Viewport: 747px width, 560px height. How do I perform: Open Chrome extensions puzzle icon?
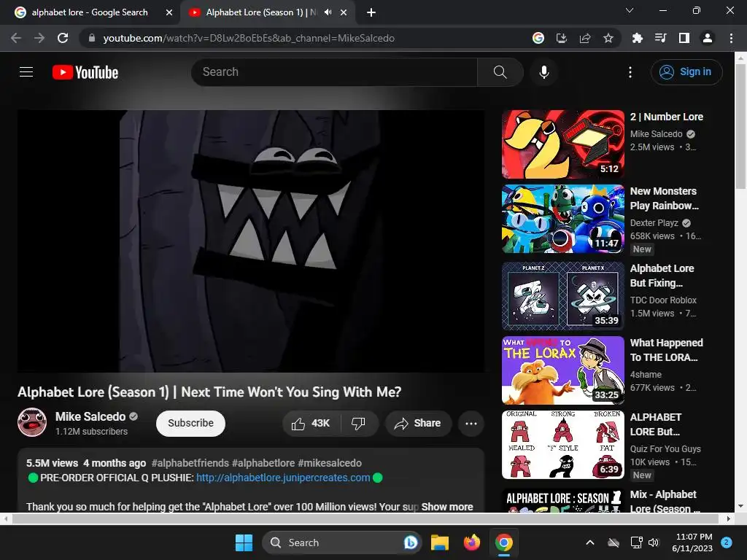point(638,38)
